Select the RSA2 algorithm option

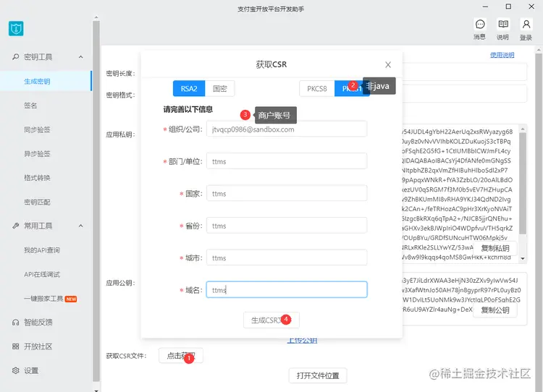pyautogui.click(x=189, y=88)
